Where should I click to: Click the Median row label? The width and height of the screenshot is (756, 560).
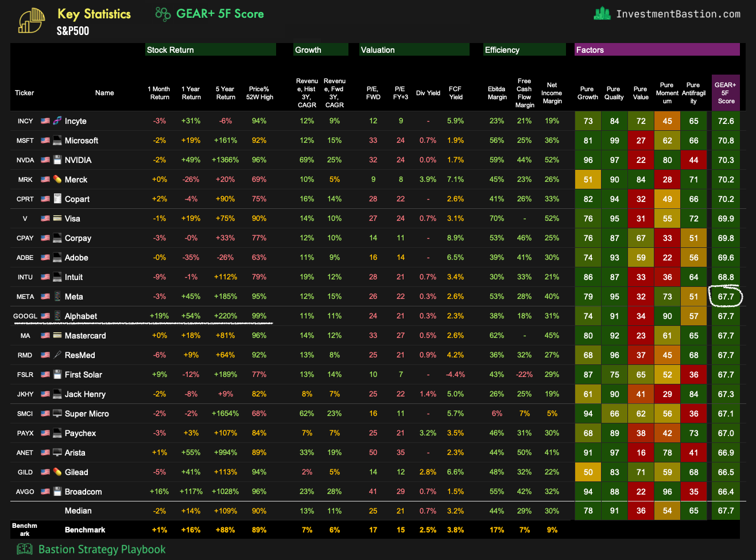point(78,511)
